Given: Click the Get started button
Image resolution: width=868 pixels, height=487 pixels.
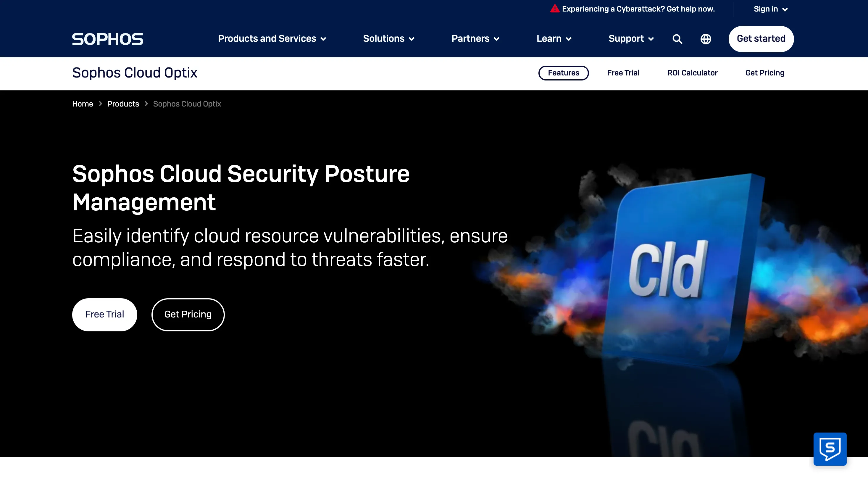Looking at the screenshot, I should pyautogui.click(x=761, y=39).
